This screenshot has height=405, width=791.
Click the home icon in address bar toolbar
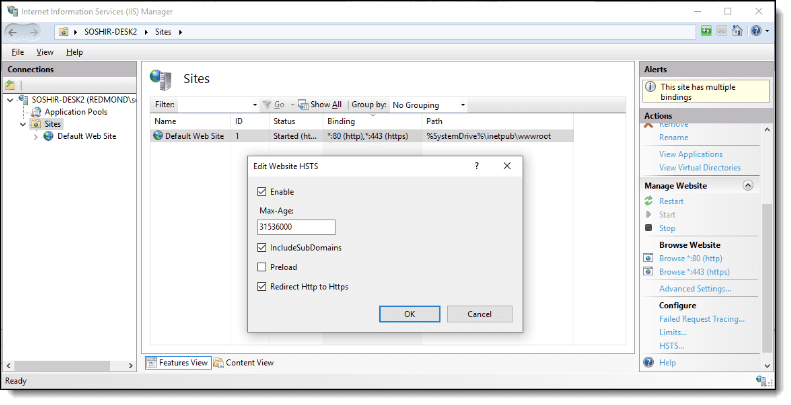point(737,31)
